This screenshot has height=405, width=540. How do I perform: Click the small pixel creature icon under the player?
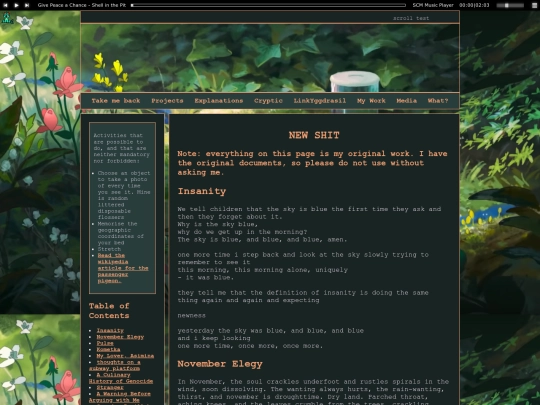[x=7, y=18]
